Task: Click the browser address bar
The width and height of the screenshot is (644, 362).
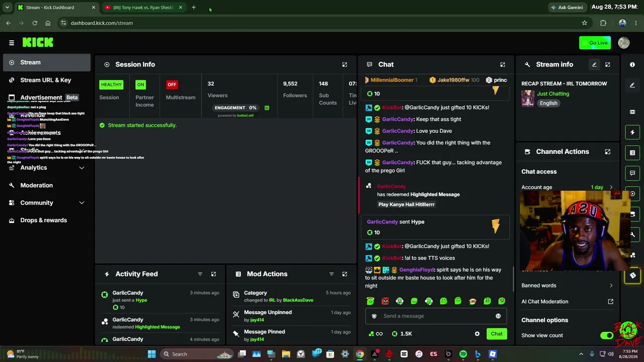Action: [x=322, y=23]
